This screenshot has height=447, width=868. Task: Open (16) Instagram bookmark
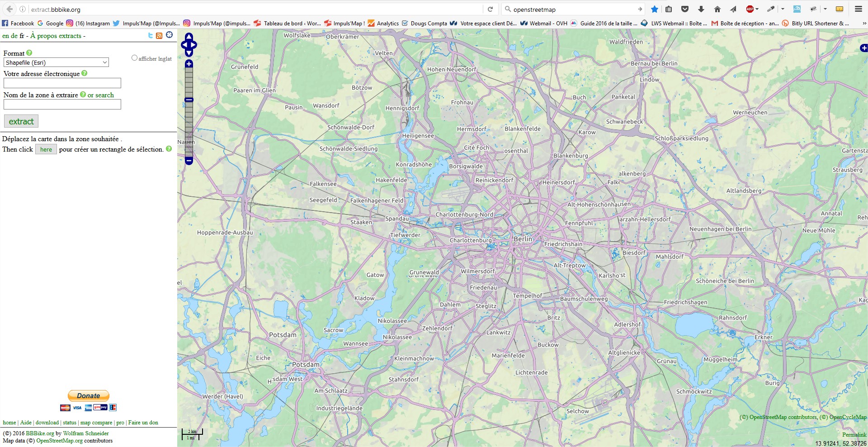click(88, 23)
